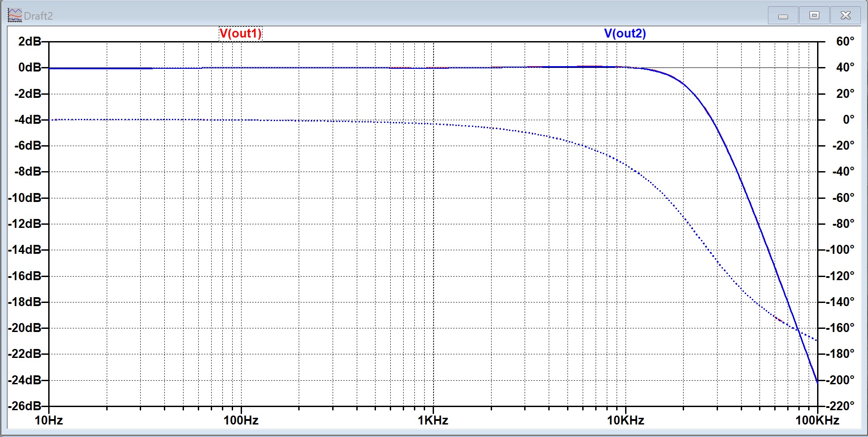Click the -10dB magnitude axis label
The height and width of the screenshot is (437, 868).
click(x=25, y=198)
